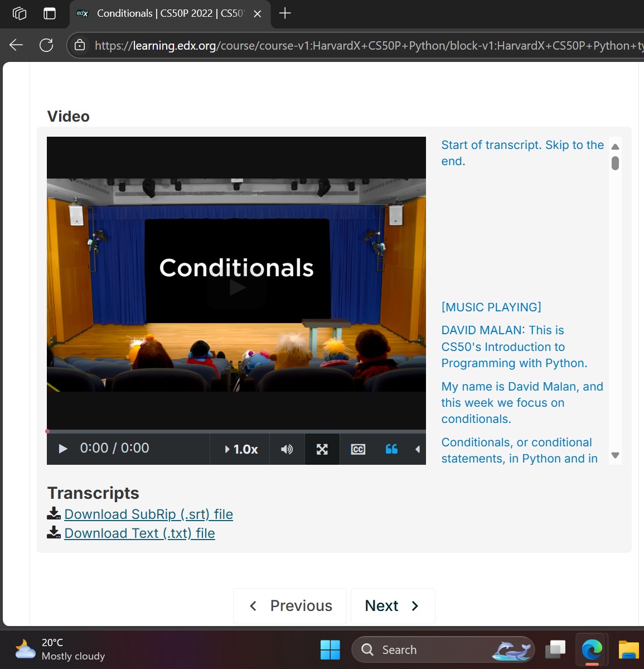Go to the Next unit
The width and height of the screenshot is (644, 669).
[x=393, y=606]
